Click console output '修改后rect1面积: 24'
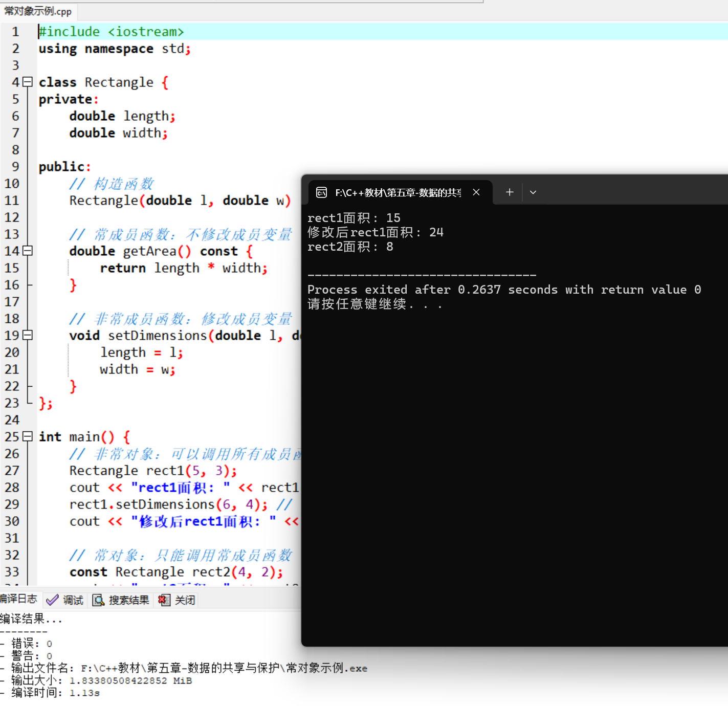This screenshot has width=728, height=706. pyautogui.click(x=376, y=232)
